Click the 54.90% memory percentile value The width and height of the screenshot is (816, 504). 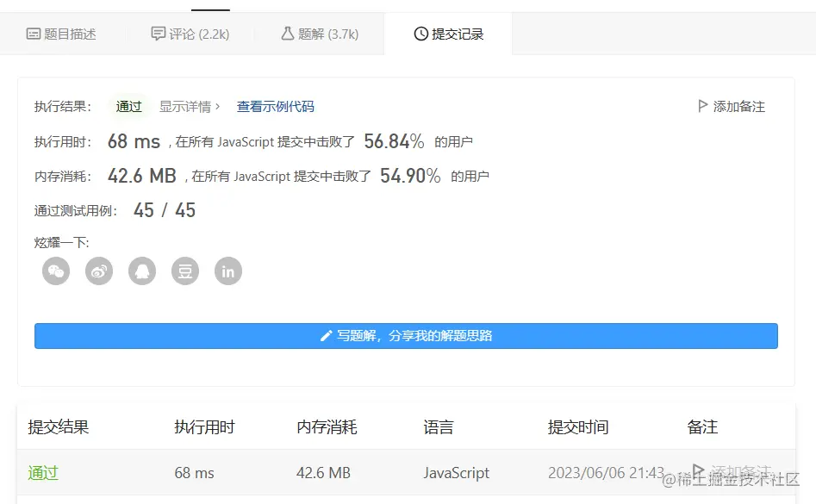point(410,176)
